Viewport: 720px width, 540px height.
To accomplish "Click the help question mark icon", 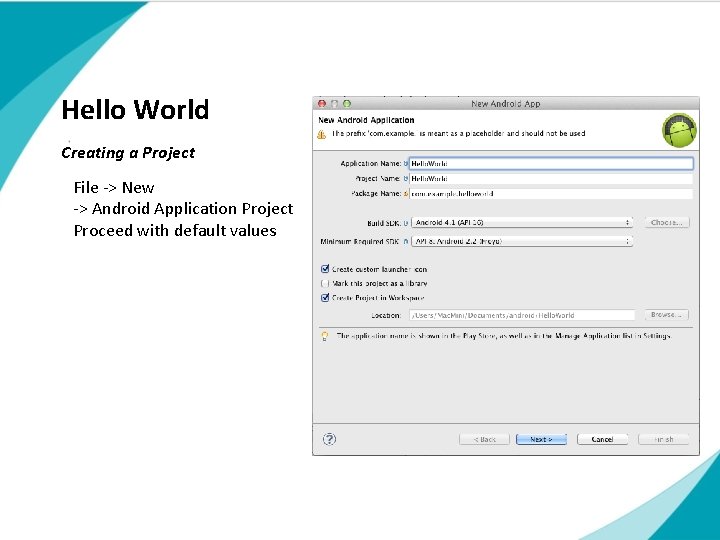I will click(329, 439).
